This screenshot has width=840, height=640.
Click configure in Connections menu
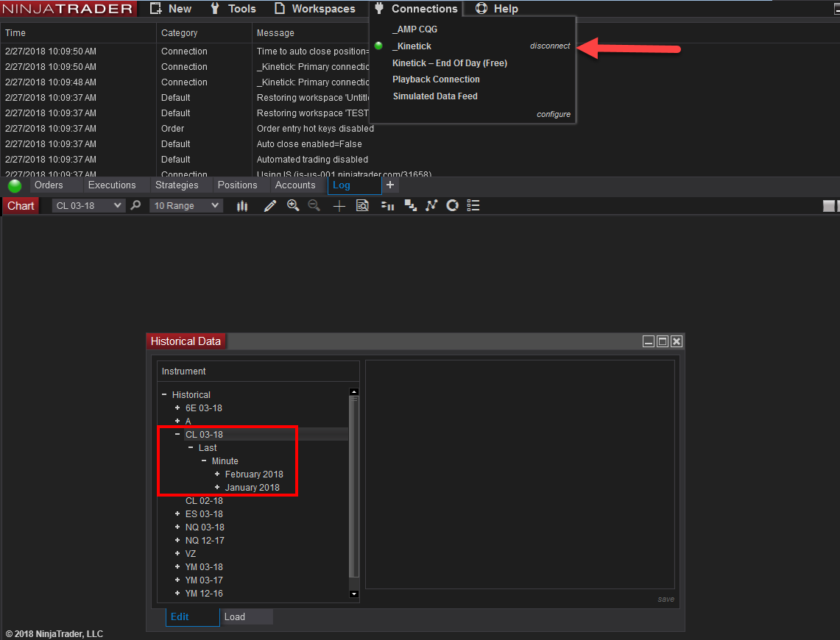click(x=554, y=115)
